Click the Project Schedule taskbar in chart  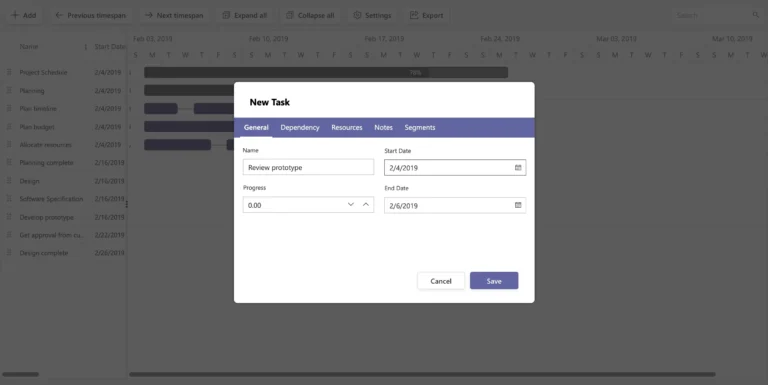point(326,72)
